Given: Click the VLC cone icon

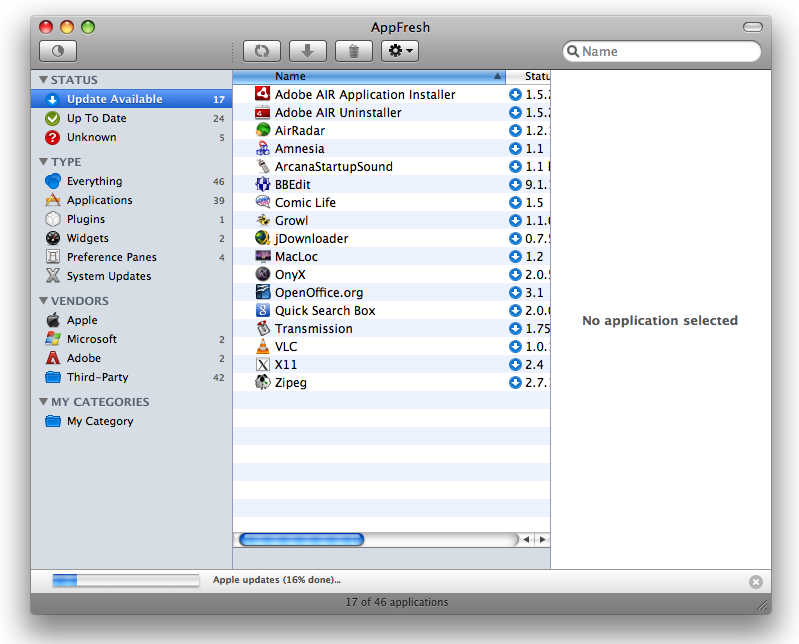Looking at the screenshot, I should point(262,346).
